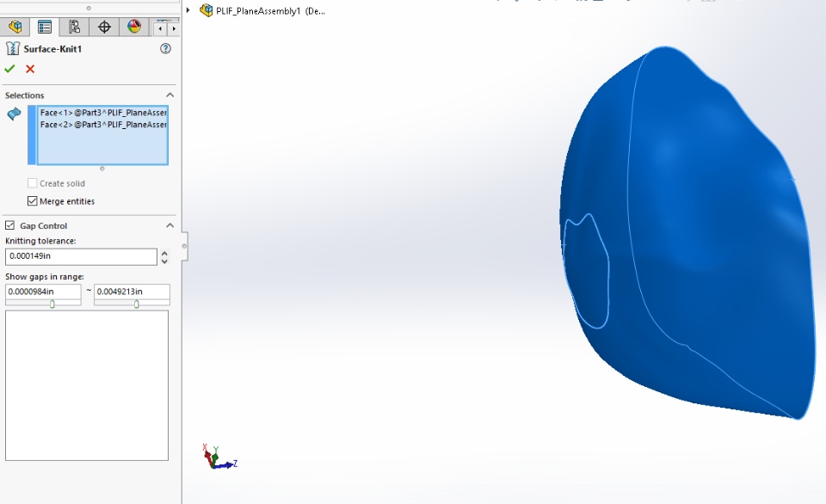Collapse the Gap Control section

[x=170, y=225]
